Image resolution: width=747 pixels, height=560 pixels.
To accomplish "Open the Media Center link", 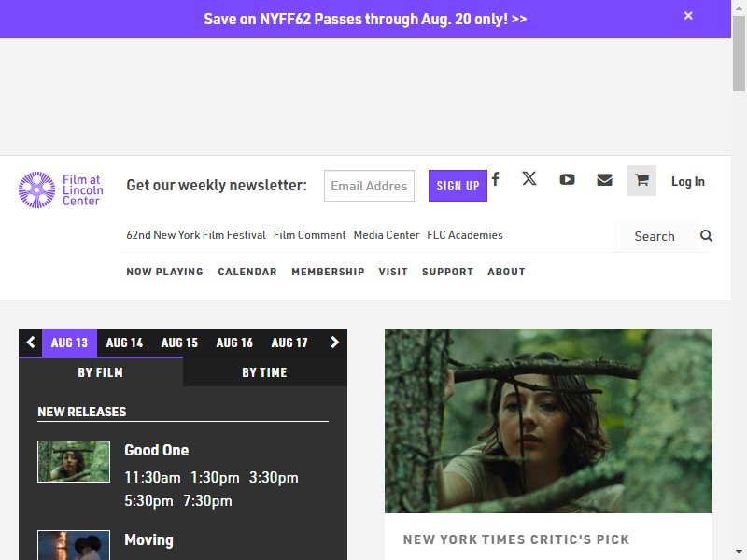I will (x=387, y=235).
